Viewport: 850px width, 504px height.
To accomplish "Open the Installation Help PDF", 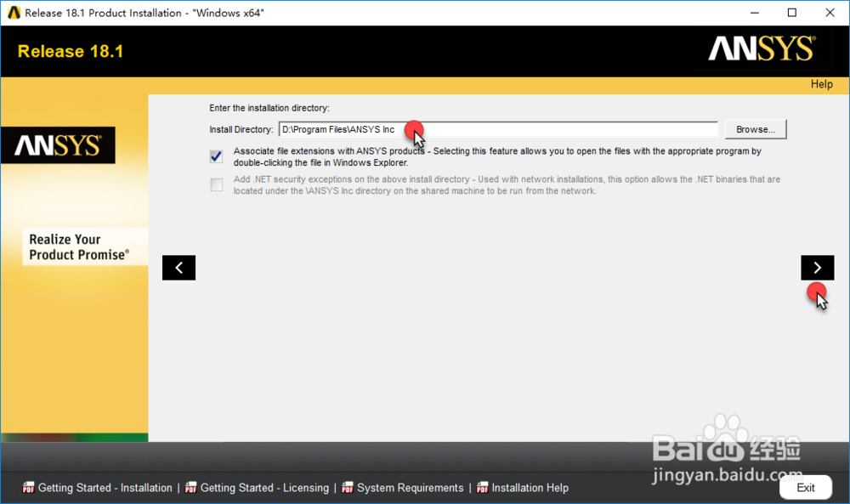I will [523, 488].
